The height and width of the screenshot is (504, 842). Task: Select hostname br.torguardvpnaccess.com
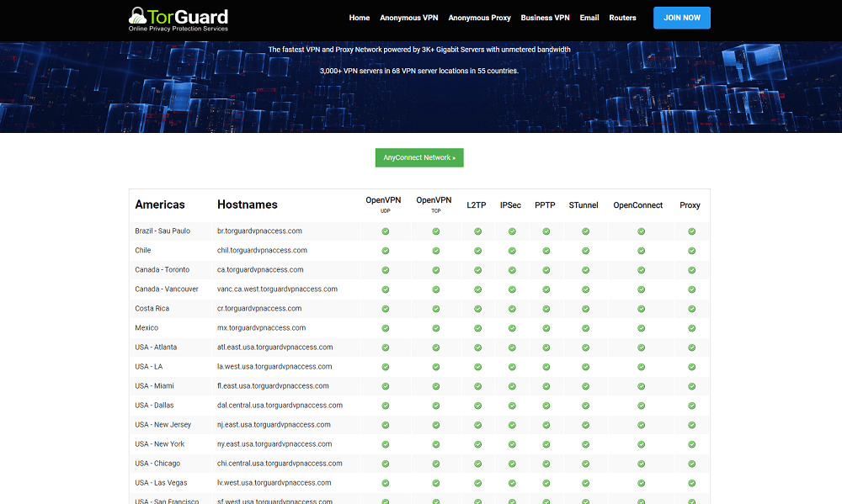(259, 231)
